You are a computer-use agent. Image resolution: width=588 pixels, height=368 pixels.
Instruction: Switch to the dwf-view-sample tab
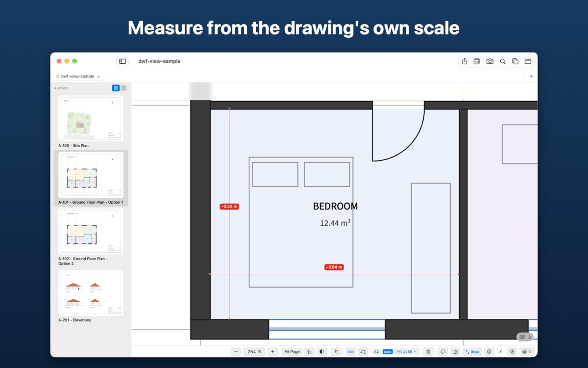77,77
